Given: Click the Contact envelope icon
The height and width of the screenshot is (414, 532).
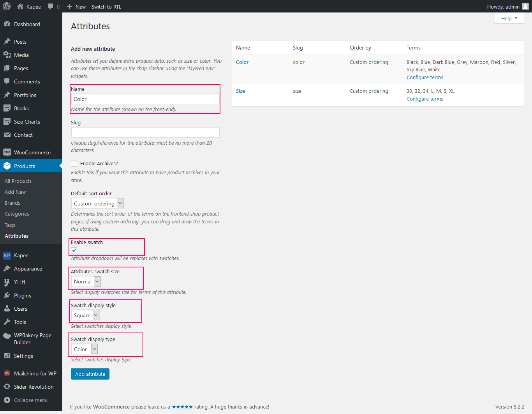Looking at the screenshot, I should click(7, 135).
